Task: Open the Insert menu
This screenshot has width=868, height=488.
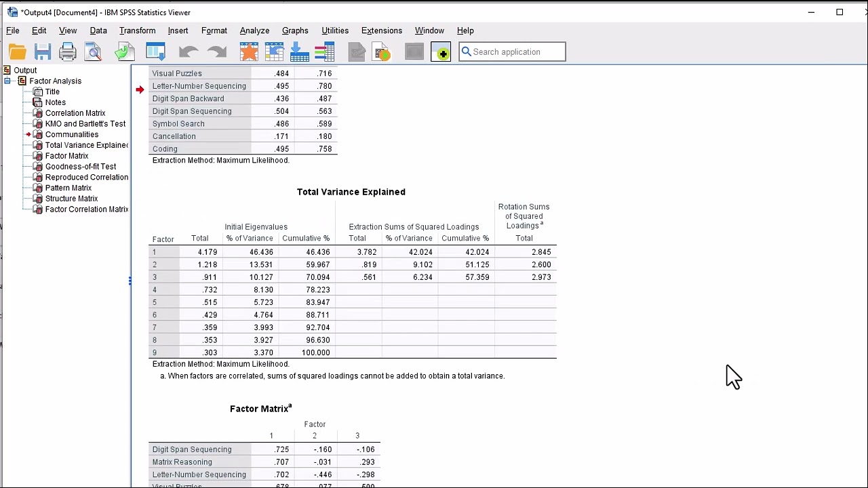Action: click(178, 30)
